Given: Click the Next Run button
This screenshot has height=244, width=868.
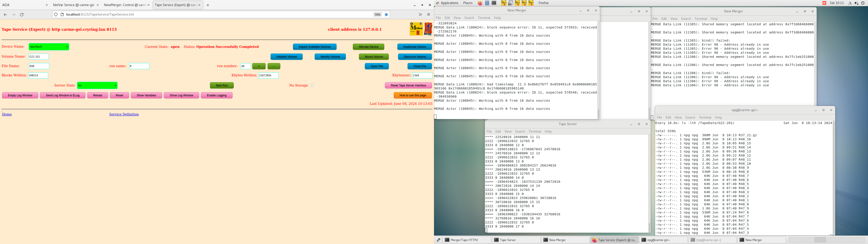Looking at the screenshot, I should pos(222,86).
